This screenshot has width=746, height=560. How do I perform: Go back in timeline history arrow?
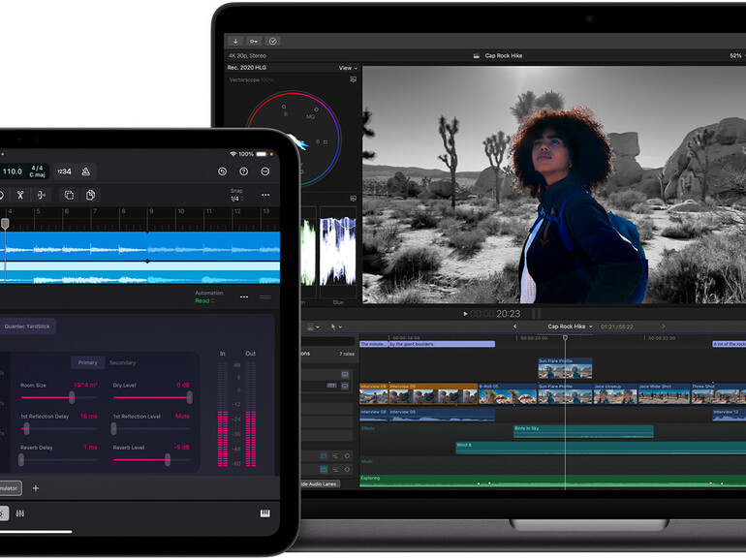click(x=514, y=327)
